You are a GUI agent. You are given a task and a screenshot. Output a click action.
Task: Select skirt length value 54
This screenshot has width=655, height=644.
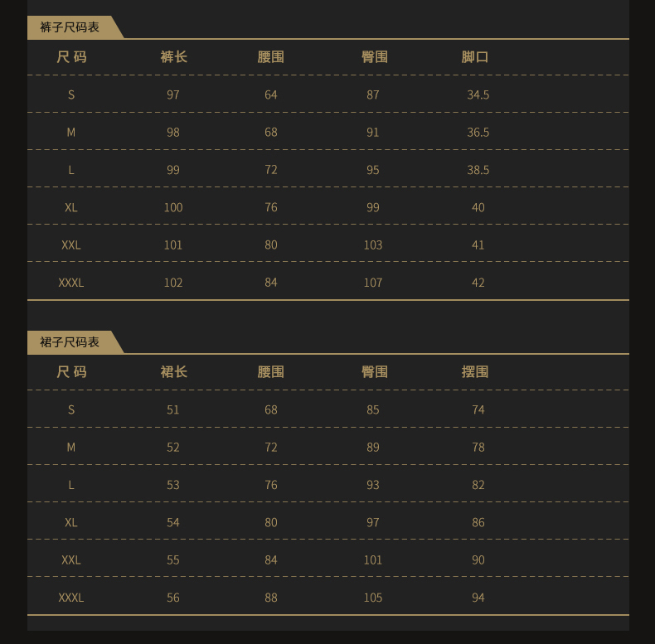point(173,522)
